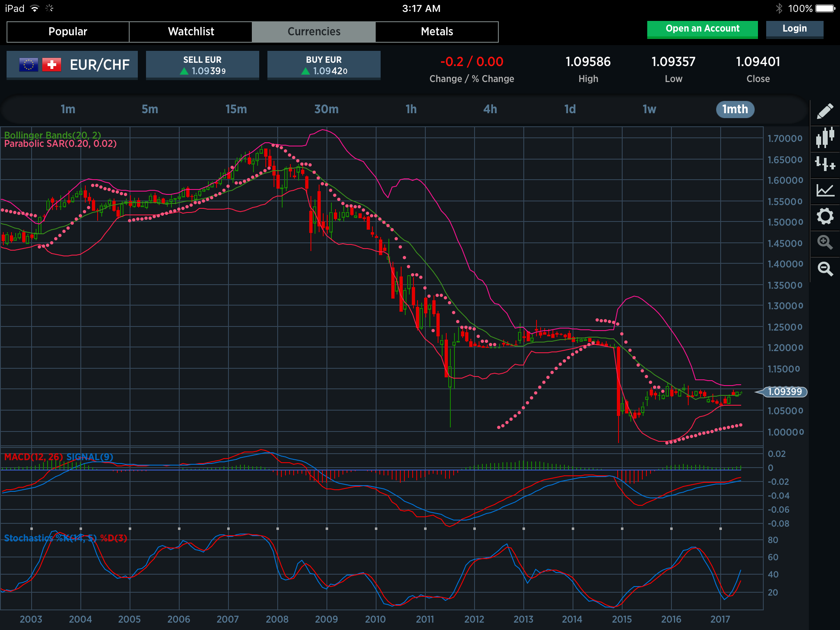Tap the SIGNAL(9) label
The width and height of the screenshot is (840, 630).
[89, 457]
